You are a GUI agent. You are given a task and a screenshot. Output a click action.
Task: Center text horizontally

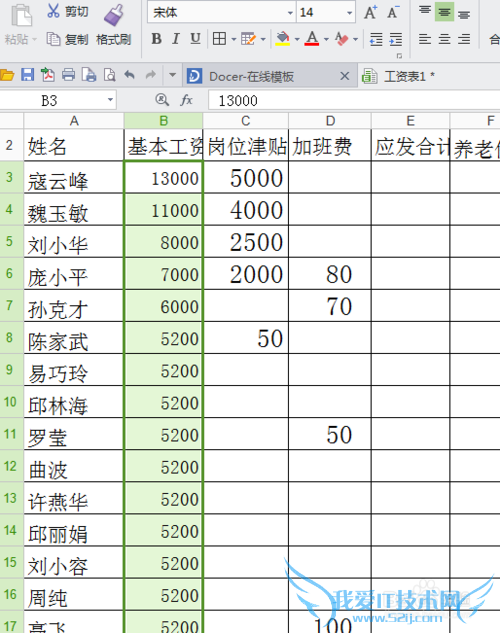coord(444,39)
